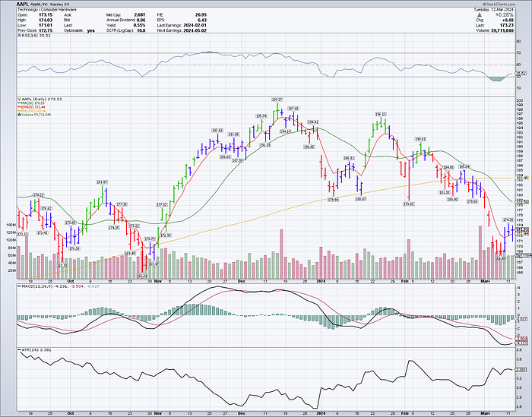
Task: Click the 70 level on RSI axis
Action: pyautogui.click(x=518, y=53)
